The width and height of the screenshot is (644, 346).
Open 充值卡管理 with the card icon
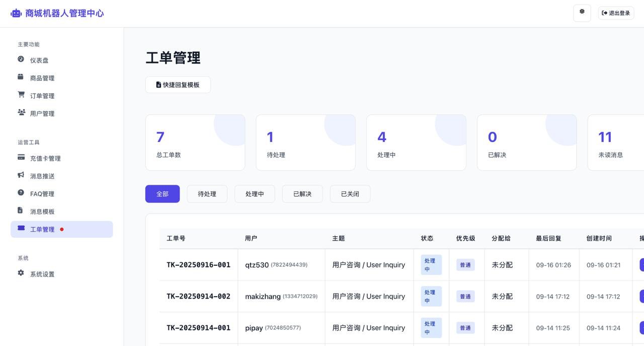21,158
